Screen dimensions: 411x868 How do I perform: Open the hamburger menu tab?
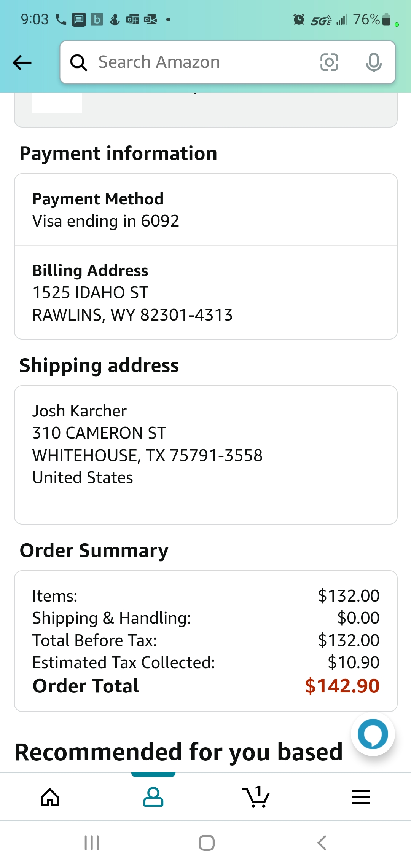click(x=360, y=797)
